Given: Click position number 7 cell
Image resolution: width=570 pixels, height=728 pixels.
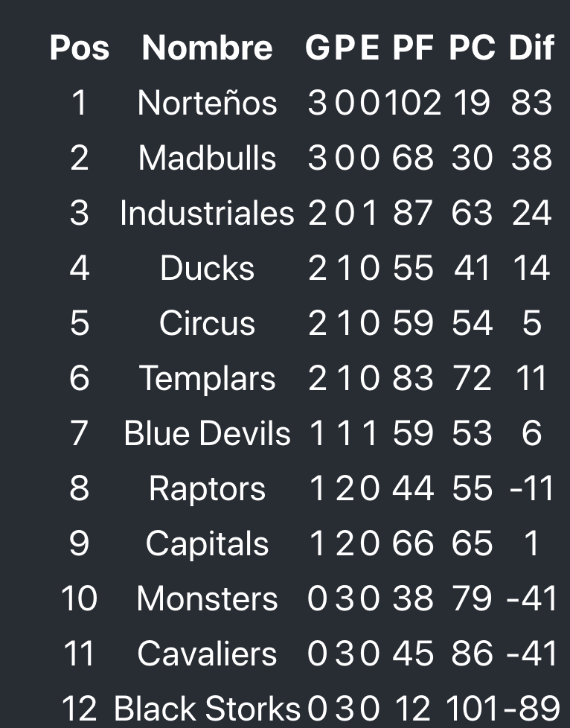Looking at the screenshot, I should point(79,433).
